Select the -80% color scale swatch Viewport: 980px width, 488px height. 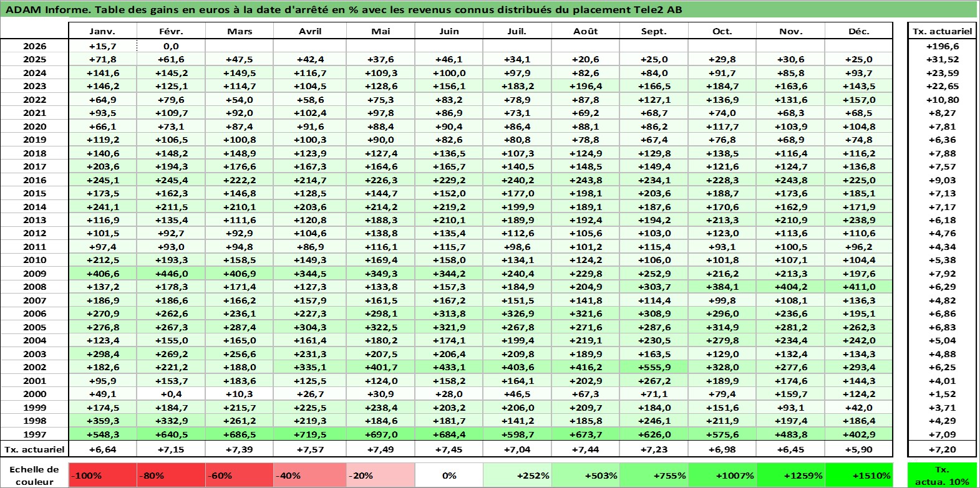tap(171, 475)
